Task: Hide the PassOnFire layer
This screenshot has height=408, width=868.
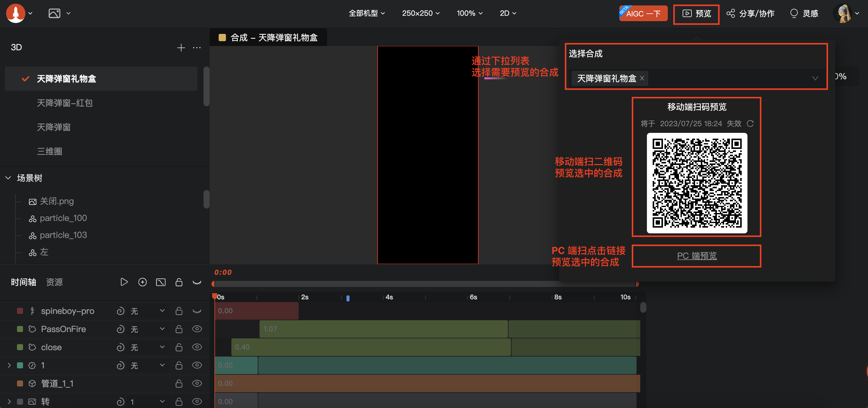Action: (197, 329)
